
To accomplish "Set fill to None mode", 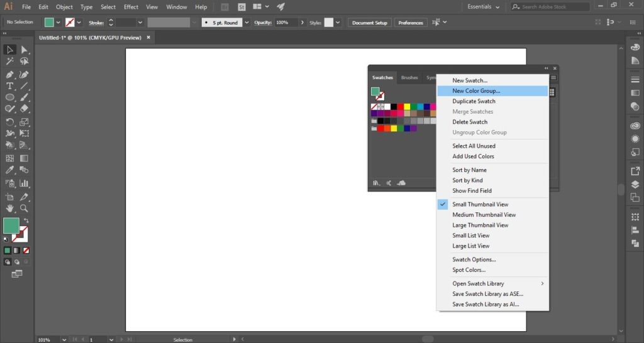I will coord(26,250).
